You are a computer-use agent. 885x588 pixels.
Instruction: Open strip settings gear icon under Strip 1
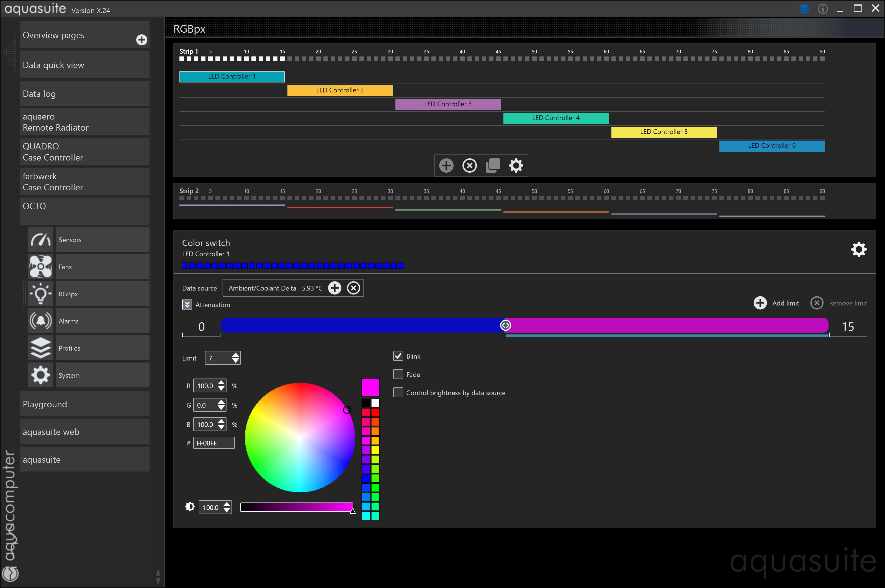tap(516, 165)
